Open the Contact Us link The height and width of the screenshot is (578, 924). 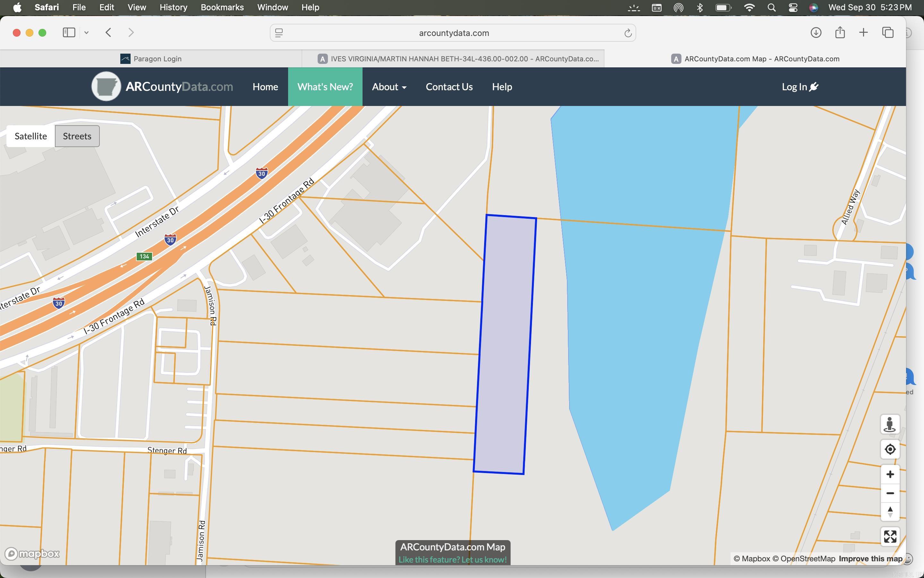coord(449,87)
